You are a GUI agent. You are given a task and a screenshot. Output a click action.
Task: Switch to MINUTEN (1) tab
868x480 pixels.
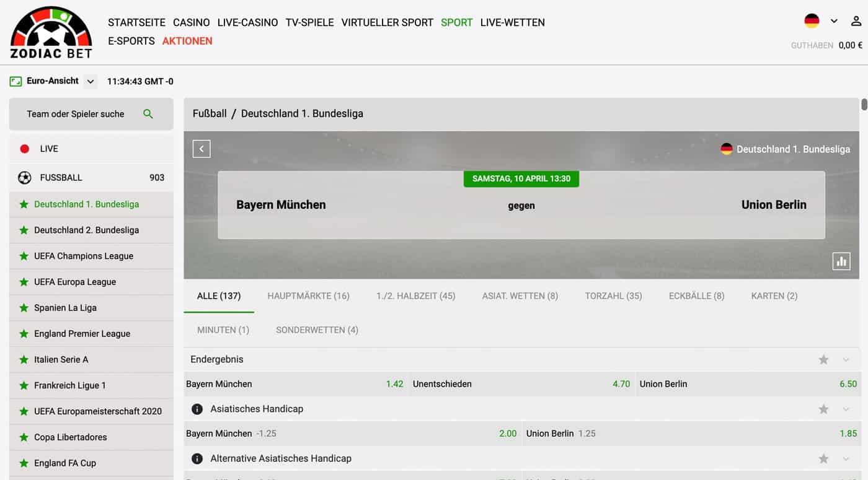coord(223,330)
